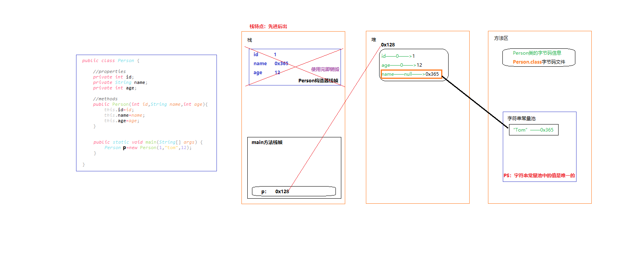Image resolution: width=644 pixels, height=265 pixels.
Task: Click the '堆' heap label
Action: click(374, 40)
